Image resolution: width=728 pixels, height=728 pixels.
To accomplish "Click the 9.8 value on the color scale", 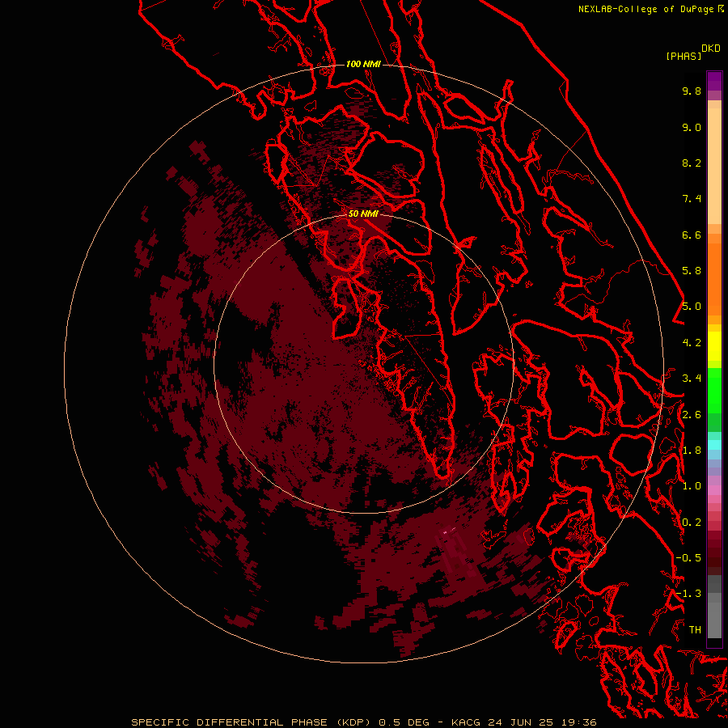I will pos(692,91).
